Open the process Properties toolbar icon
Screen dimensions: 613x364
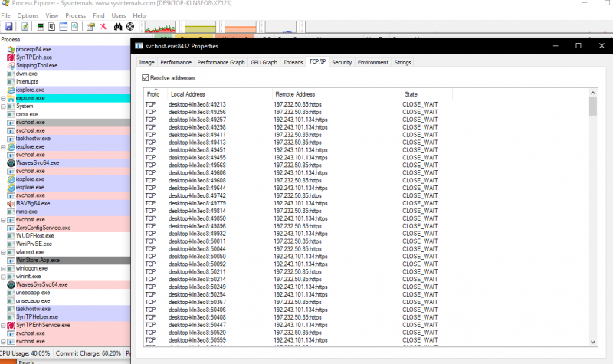pos(90,27)
